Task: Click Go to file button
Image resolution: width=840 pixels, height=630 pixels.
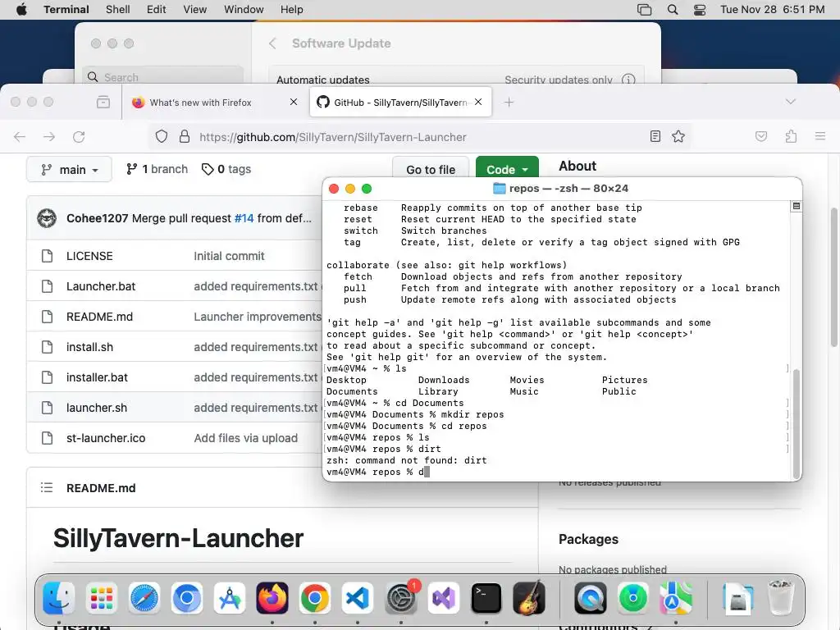Action: (x=431, y=169)
